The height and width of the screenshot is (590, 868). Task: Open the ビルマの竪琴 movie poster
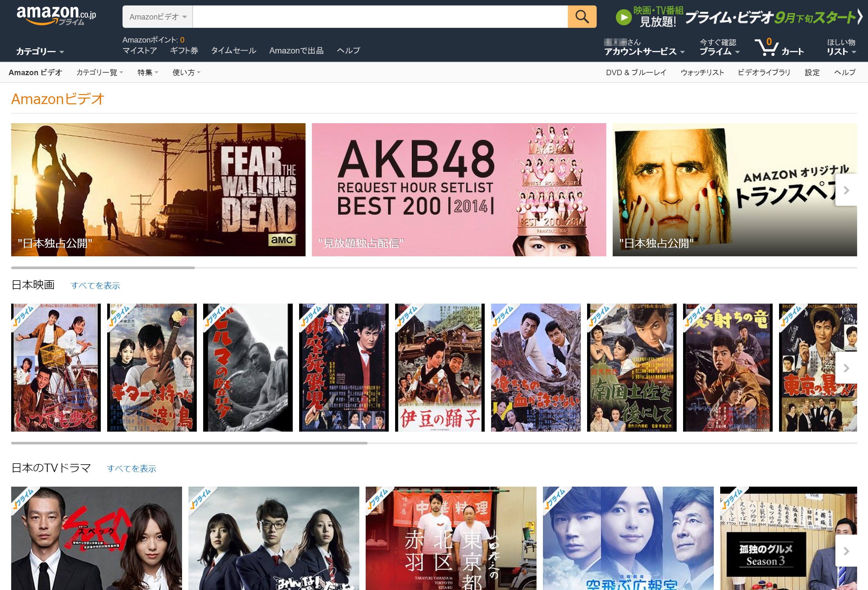248,367
